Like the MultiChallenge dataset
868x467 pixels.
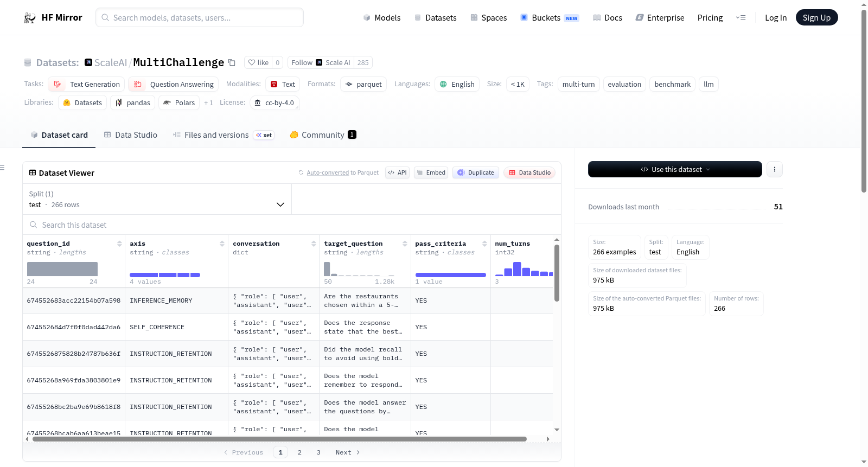258,62
